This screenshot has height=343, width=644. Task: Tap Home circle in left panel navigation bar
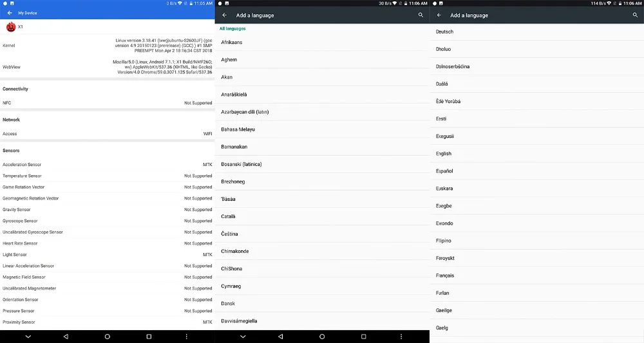pos(107,337)
